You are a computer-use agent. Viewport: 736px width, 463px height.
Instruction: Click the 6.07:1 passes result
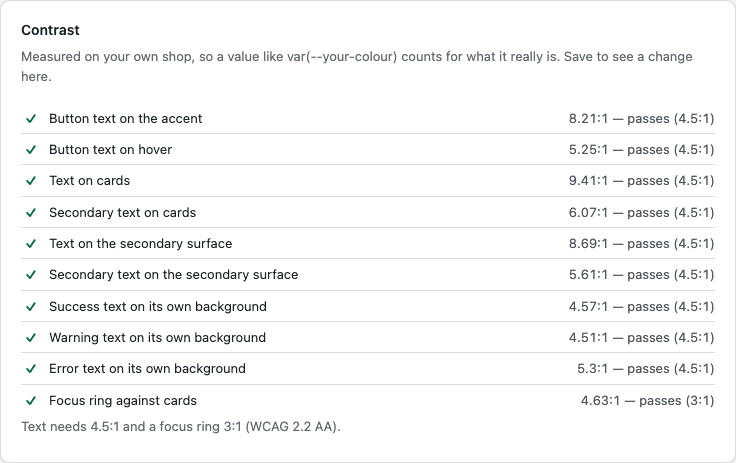641,213
